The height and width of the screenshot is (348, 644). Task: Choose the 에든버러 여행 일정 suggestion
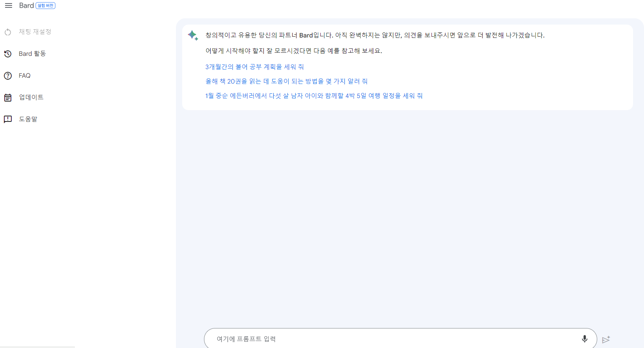click(x=314, y=96)
